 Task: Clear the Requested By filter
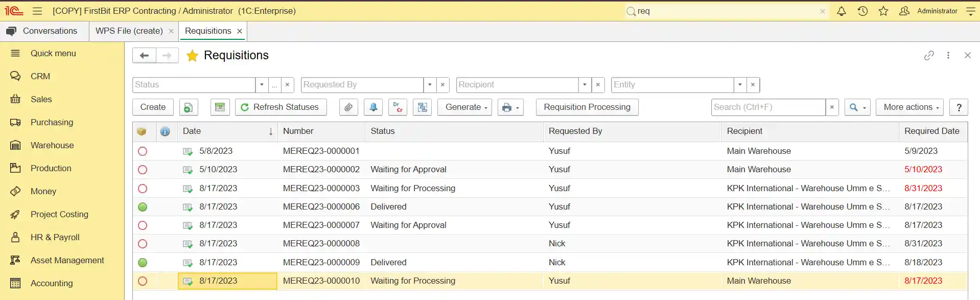point(443,85)
